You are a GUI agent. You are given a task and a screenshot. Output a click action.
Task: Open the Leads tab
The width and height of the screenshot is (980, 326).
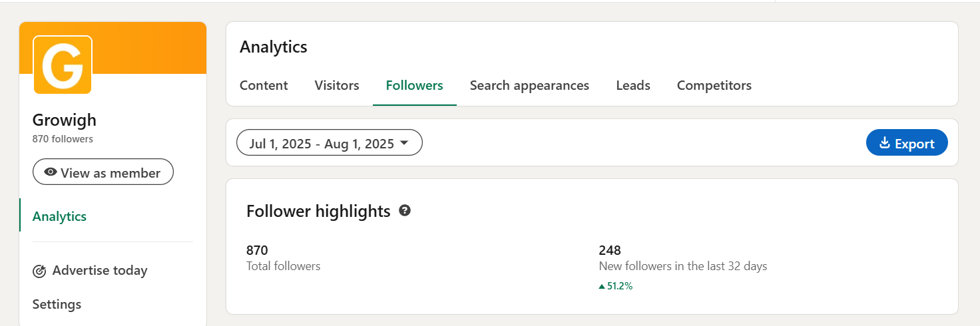click(x=633, y=85)
